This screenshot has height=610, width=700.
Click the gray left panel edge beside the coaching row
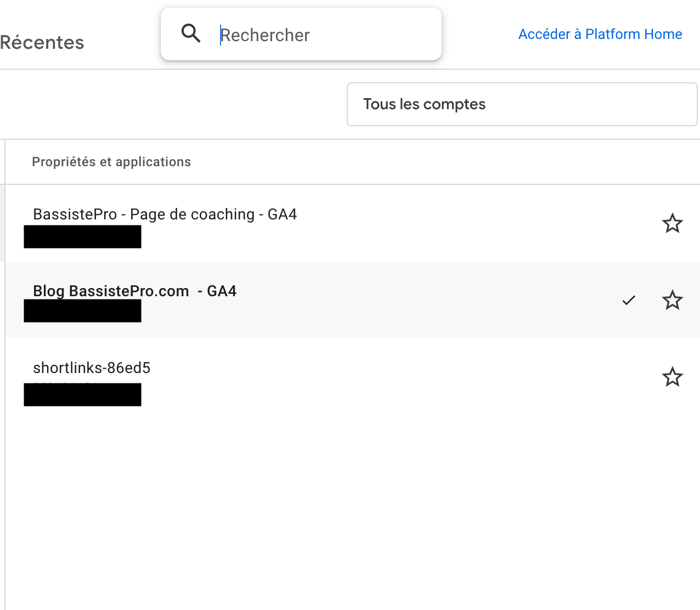point(2,223)
